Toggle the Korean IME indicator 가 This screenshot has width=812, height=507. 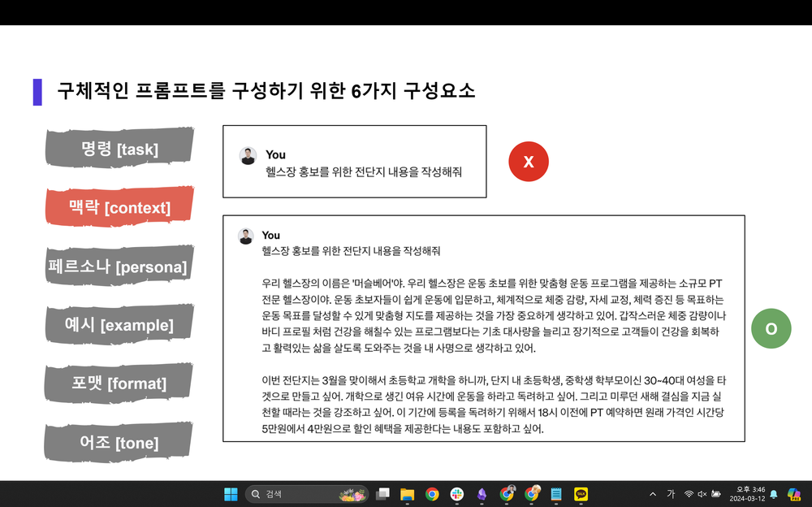tap(671, 494)
